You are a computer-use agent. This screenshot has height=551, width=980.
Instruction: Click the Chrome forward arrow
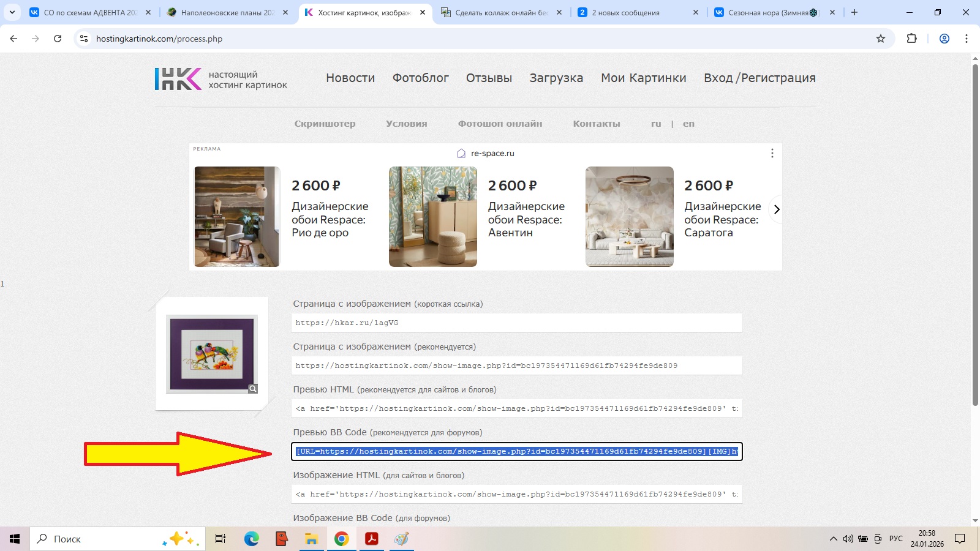(36, 39)
